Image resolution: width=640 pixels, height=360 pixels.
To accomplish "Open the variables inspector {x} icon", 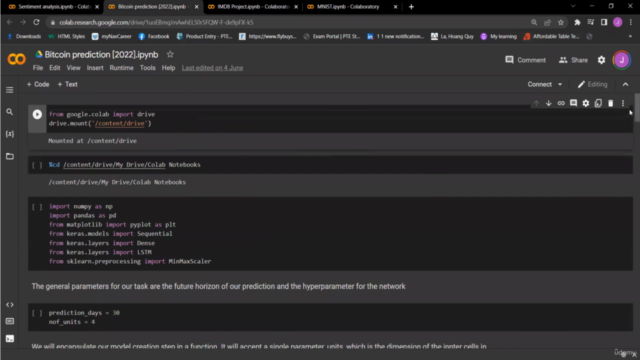I will (x=9, y=134).
